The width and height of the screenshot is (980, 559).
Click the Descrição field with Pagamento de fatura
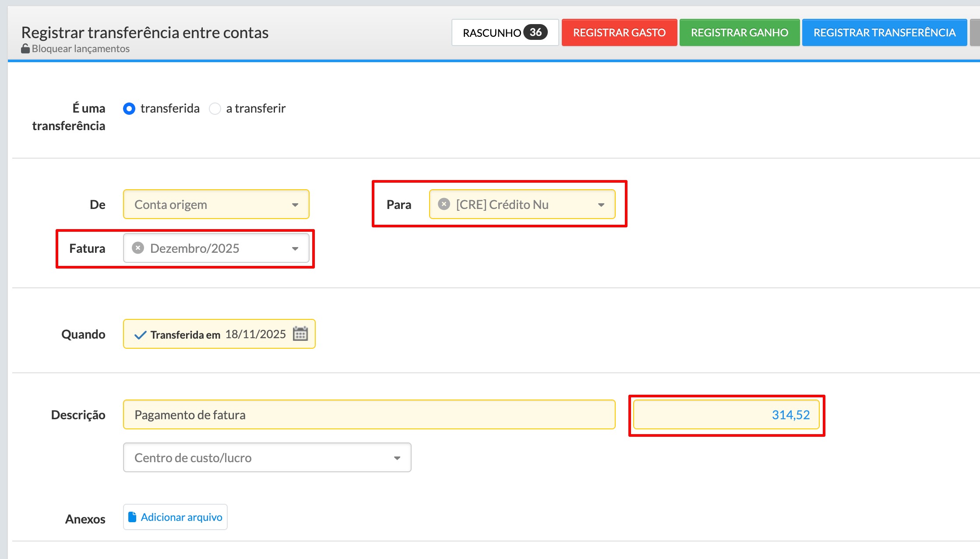(369, 415)
